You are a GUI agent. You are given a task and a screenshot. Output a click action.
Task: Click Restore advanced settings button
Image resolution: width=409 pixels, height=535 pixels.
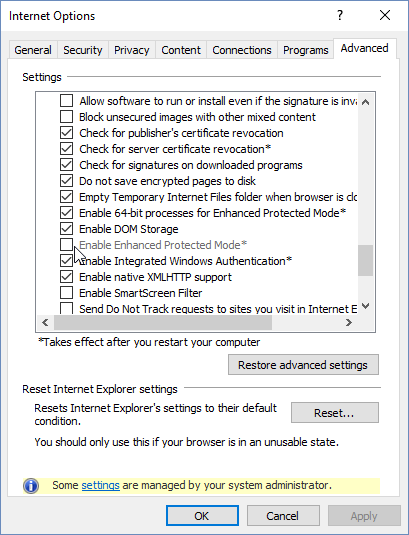pyautogui.click(x=303, y=365)
